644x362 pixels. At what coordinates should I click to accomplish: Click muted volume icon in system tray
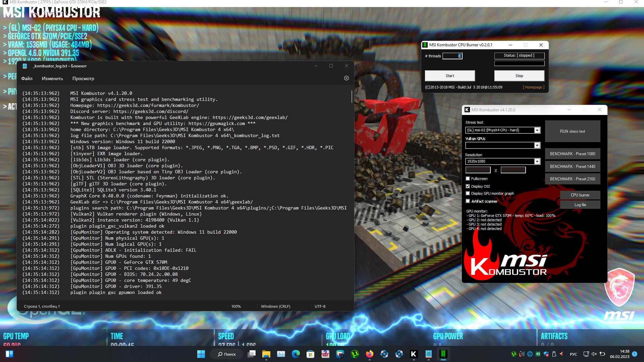594,354
